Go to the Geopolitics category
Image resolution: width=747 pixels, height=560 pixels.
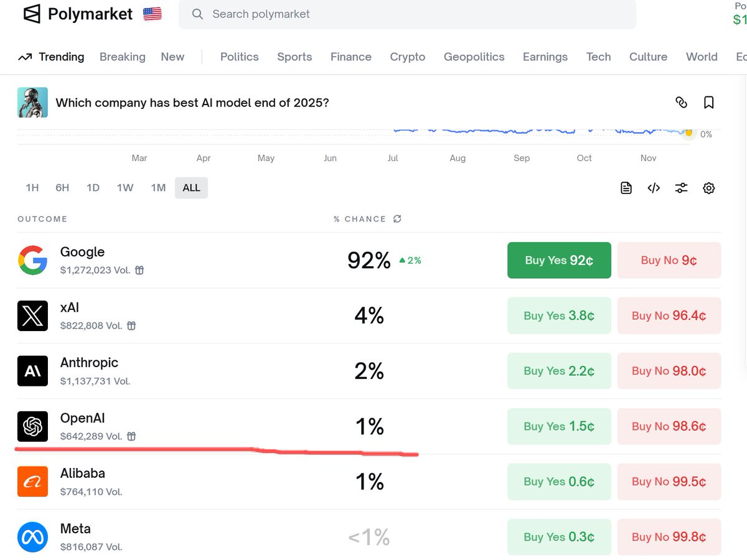point(474,57)
